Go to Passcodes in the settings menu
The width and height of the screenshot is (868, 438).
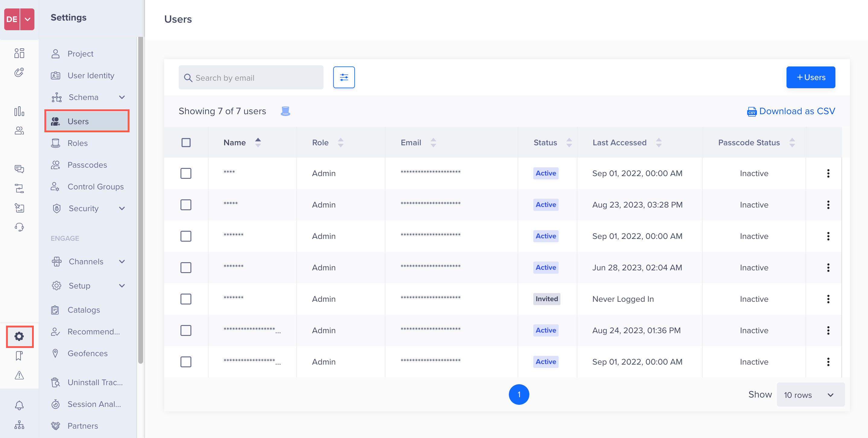[x=87, y=165]
